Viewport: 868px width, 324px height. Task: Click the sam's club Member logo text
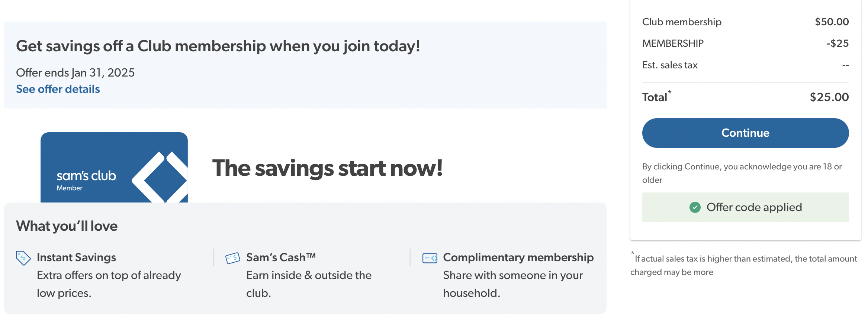tap(86, 180)
